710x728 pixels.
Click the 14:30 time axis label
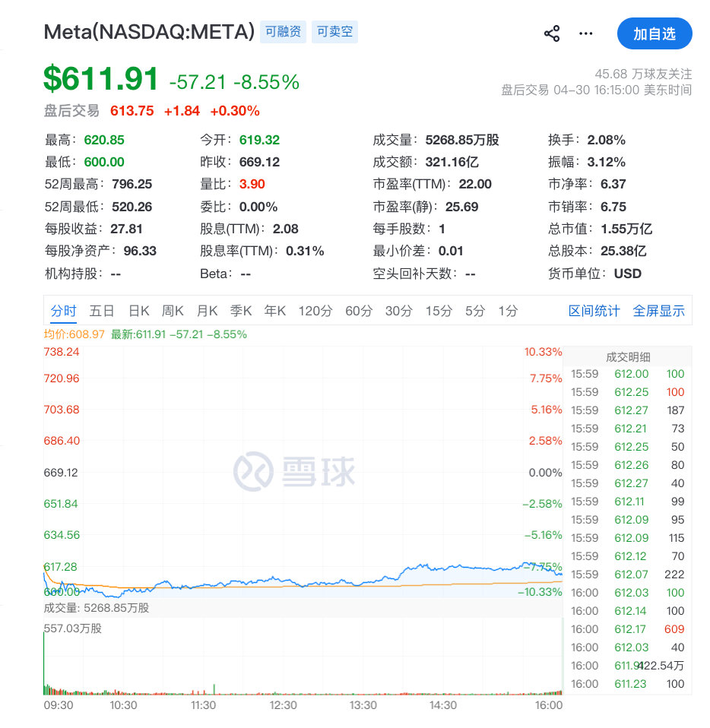pos(443,704)
